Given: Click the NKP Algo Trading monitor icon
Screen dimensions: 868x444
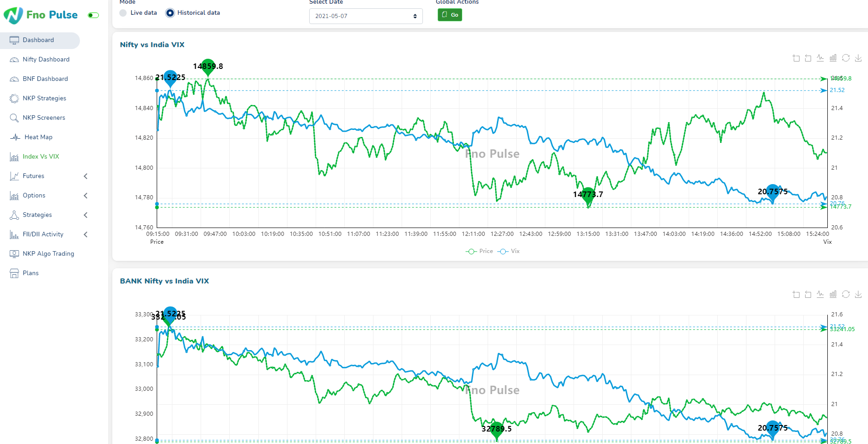Looking at the screenshot, I should (14, 254).
